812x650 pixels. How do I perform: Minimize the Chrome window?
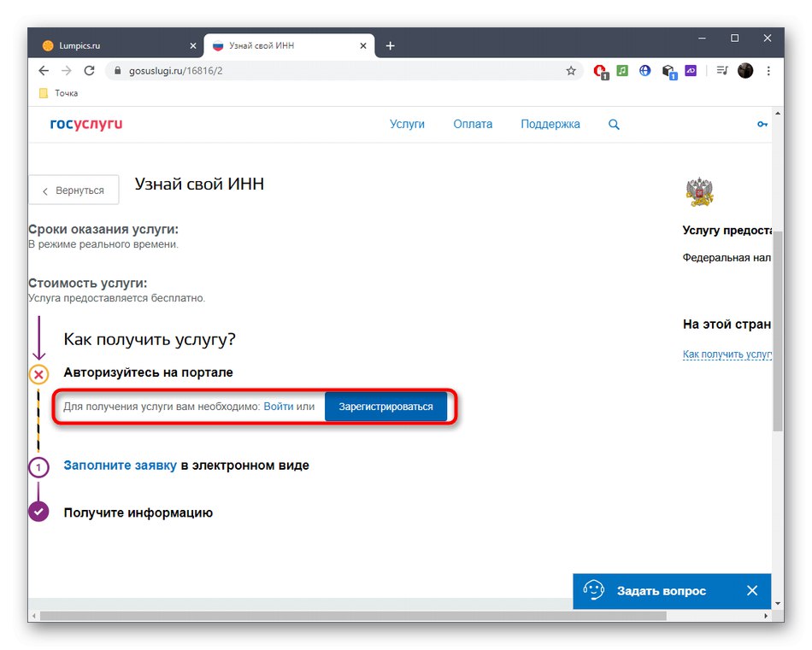(702, 38)
